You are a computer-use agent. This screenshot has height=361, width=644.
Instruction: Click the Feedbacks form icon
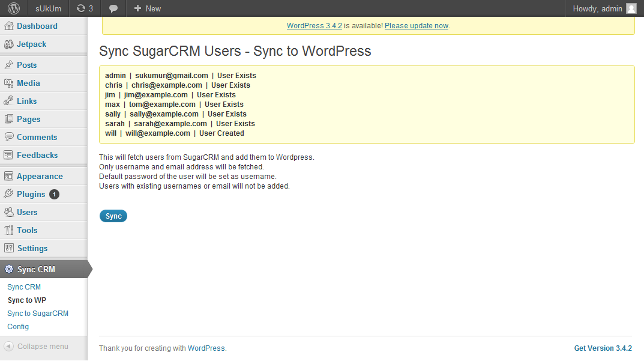coord(8,155)
